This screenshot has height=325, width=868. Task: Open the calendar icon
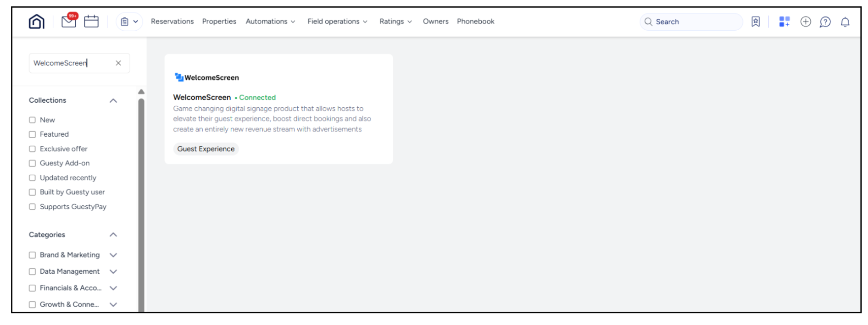[x=91, y=22]
